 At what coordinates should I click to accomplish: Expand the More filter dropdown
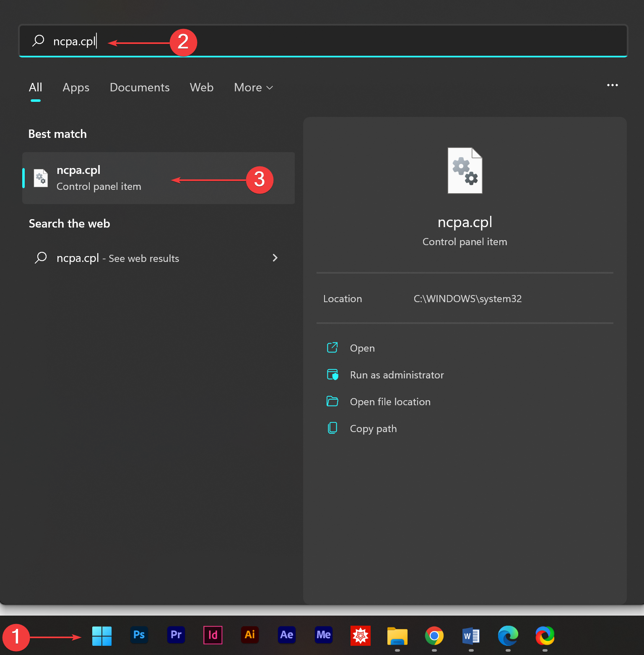pos(253,88)
